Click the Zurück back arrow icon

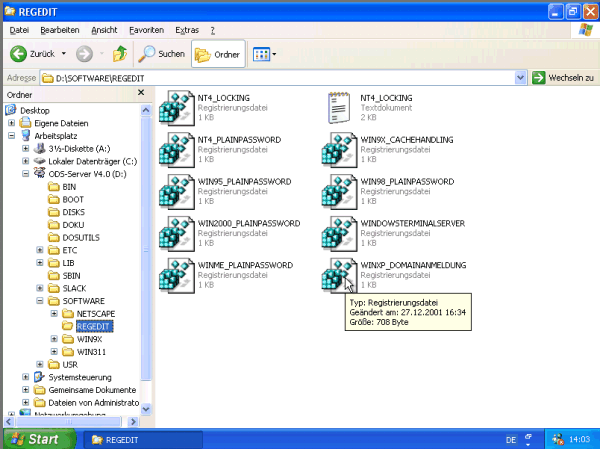[18, 54]
